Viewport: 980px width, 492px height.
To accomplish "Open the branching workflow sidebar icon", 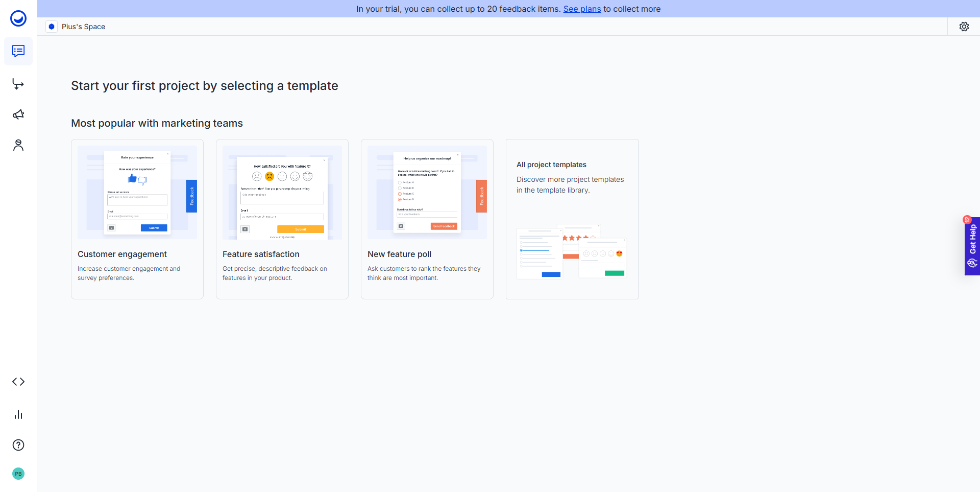I will pyautogui.click(x=18, y=84).
